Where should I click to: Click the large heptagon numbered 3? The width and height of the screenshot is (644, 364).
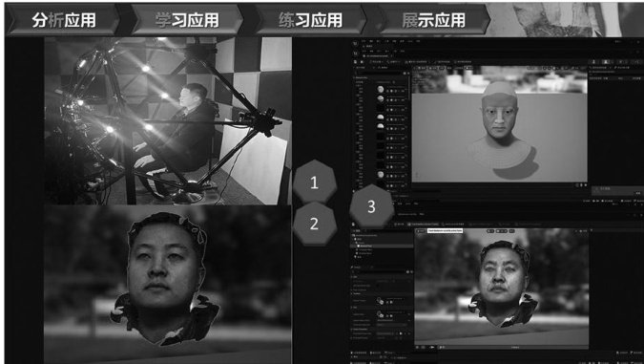(371, 206)
